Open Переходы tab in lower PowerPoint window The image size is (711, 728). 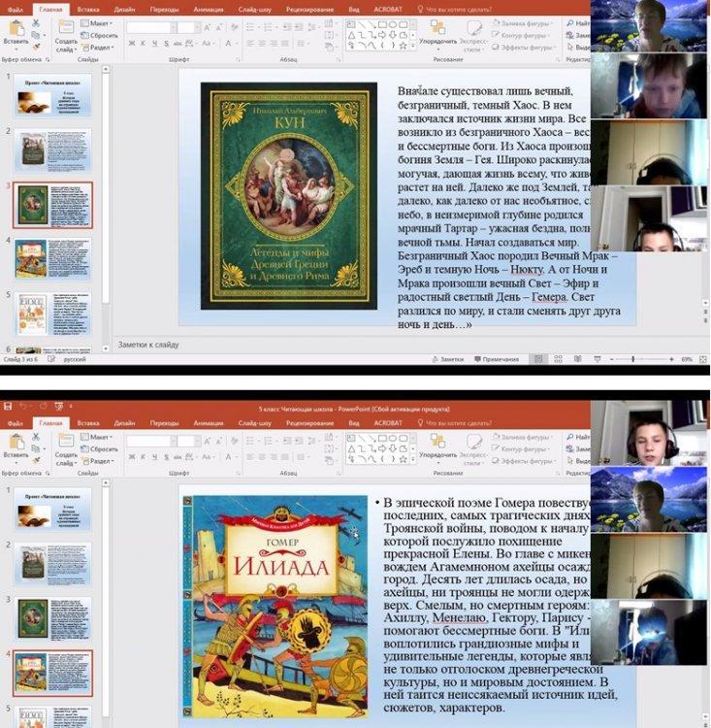point(164,423)
